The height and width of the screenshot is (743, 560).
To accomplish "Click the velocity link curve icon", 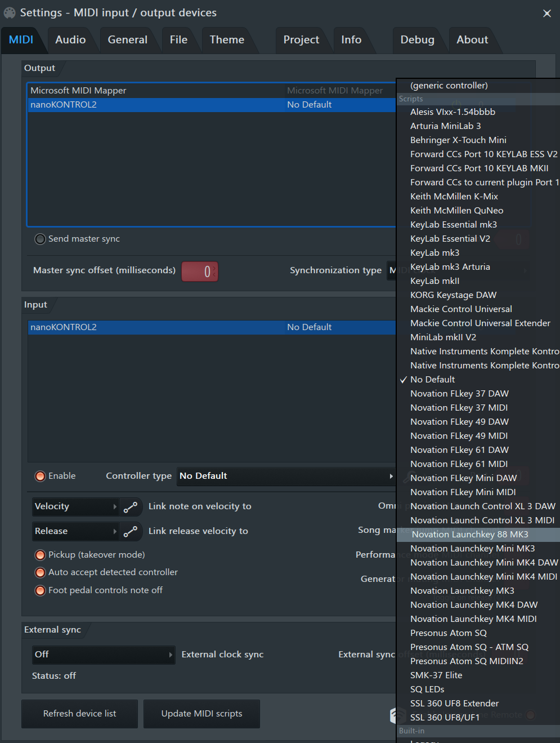I will [131, 507].
